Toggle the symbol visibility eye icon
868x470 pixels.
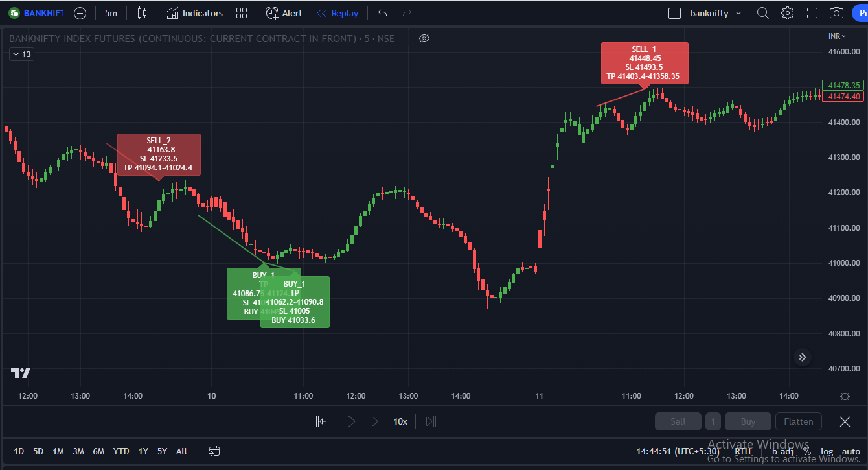click(x=424, y=38)
